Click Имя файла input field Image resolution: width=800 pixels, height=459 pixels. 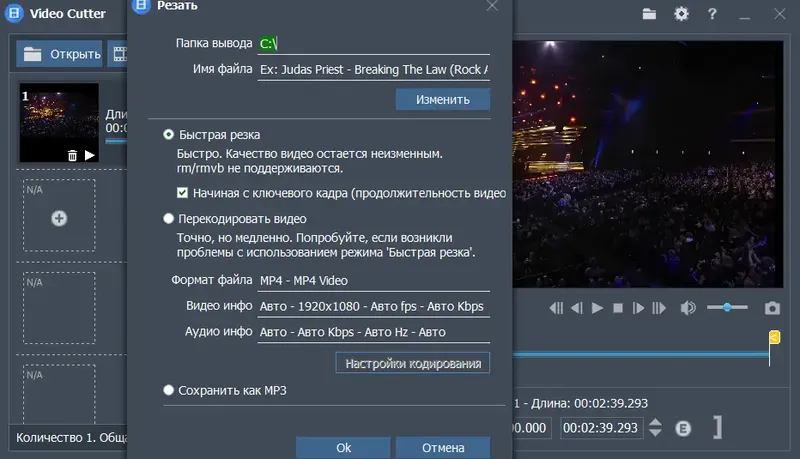click(373, 70)
